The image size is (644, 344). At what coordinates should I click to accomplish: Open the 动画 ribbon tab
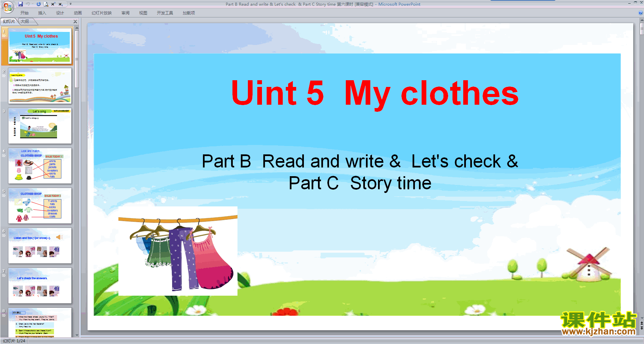(78, 13)
